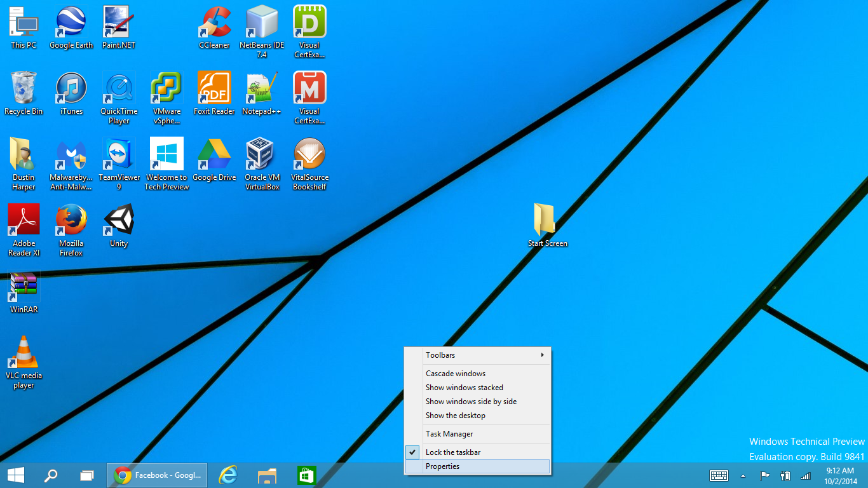
Task: Toggle the on-screen touch keyboard icon
Action: click(x=719, y=475)
